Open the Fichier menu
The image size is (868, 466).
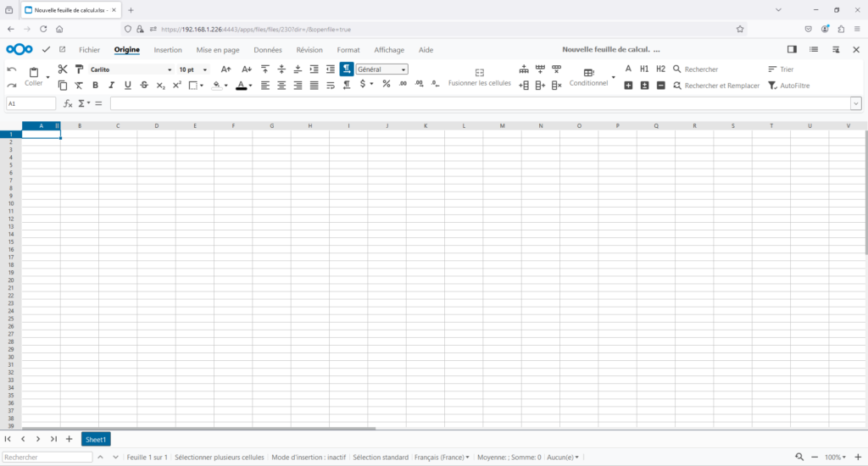(x=89, y=50)
